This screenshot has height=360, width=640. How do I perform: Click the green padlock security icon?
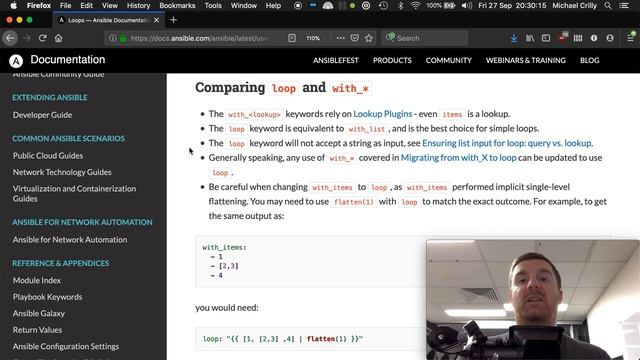tap(123, 38)
